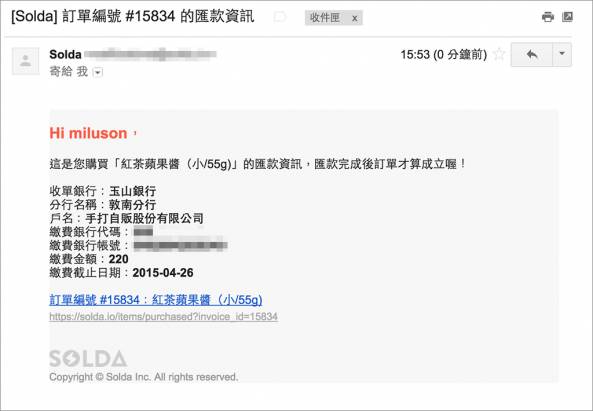Show details dropdown next to 寄給 我
Viewport: 593px width, 411px height.
[98, 72]
